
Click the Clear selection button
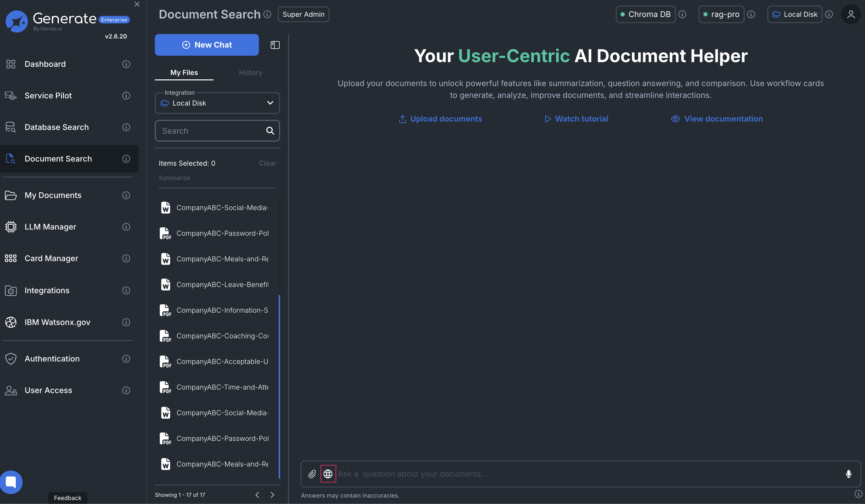pos(267,163)
